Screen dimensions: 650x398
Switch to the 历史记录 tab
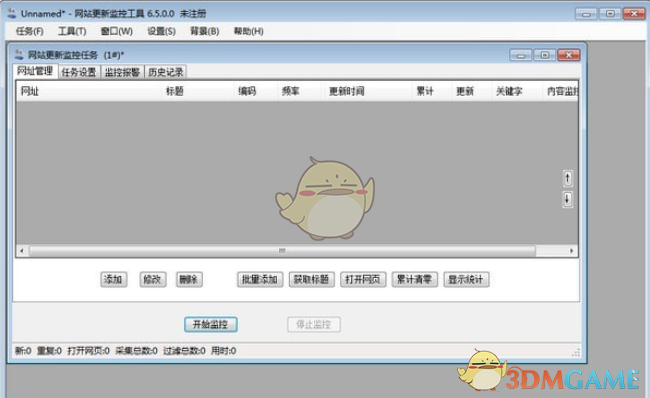166,72
